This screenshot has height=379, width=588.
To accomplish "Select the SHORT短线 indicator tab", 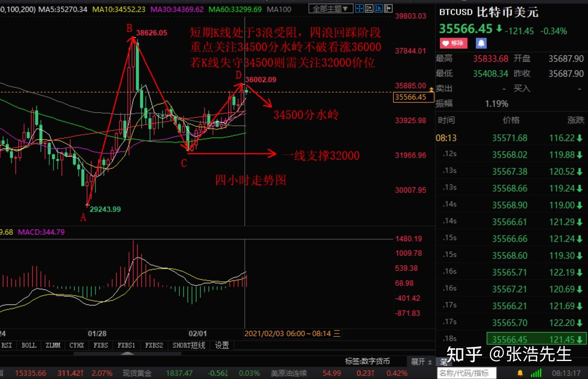I will 189,345.
